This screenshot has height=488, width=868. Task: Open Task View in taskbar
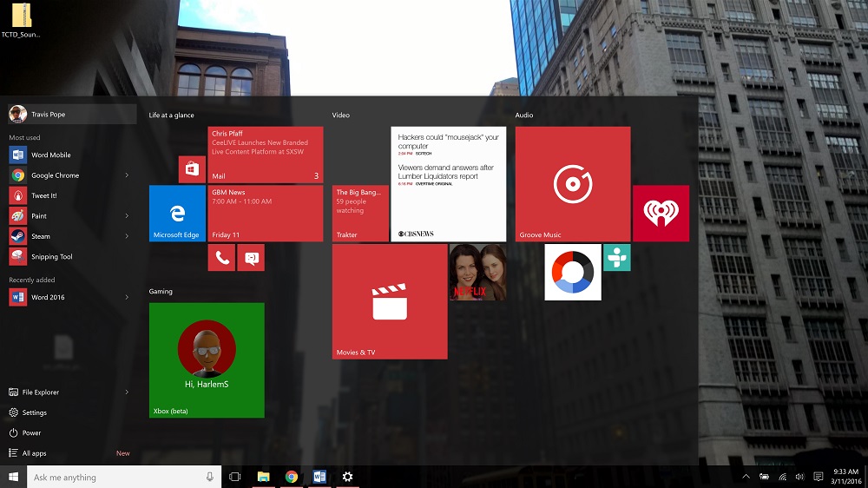pos(234,477)
